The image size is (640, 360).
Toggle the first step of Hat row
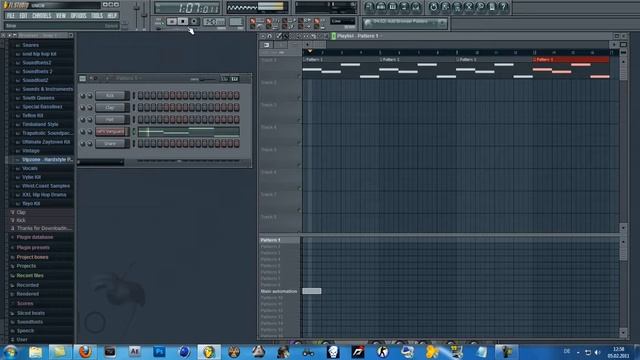pyautogui.click(x=141, y=119)
